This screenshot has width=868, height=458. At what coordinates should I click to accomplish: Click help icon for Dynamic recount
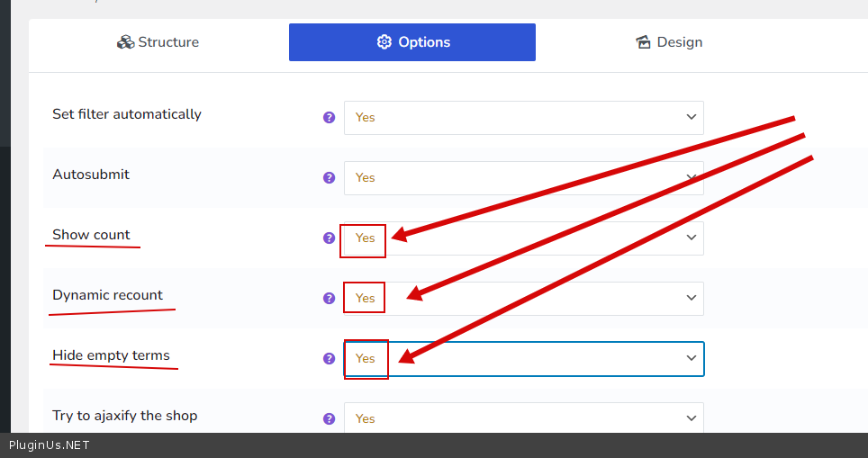tap(329, 298)
